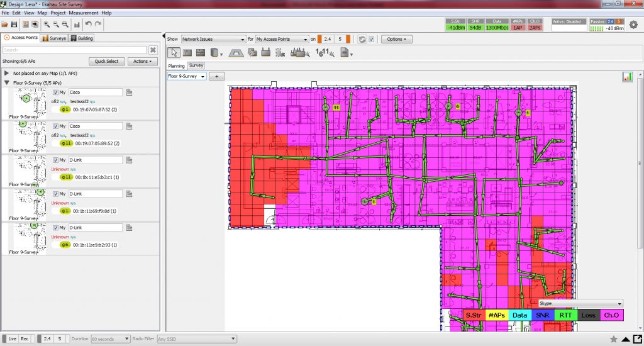Collapse the Floor 9-Survey AP group
Screen dimensions: 644x346
pos(7,83)
